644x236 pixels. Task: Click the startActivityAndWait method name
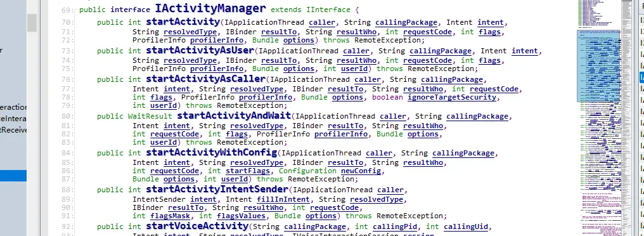pos(234,115)
